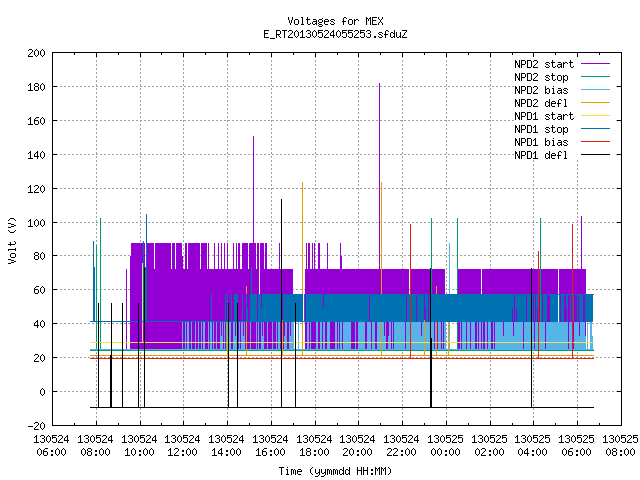This screenshot has width=640, height=480.
Task: Click the x-axis label 130524 14:00
Action: [227, 446]
